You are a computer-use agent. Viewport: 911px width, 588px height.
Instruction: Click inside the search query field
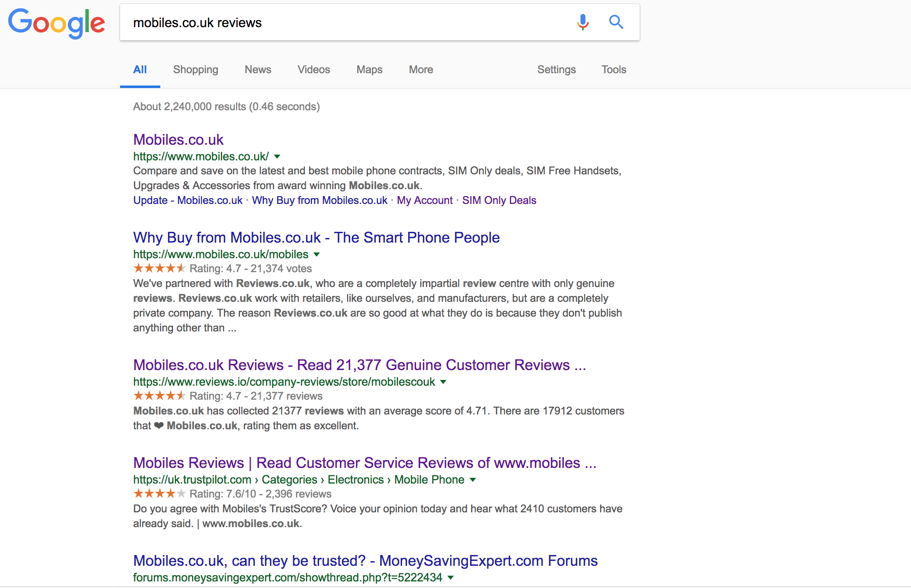click(329, 23)
